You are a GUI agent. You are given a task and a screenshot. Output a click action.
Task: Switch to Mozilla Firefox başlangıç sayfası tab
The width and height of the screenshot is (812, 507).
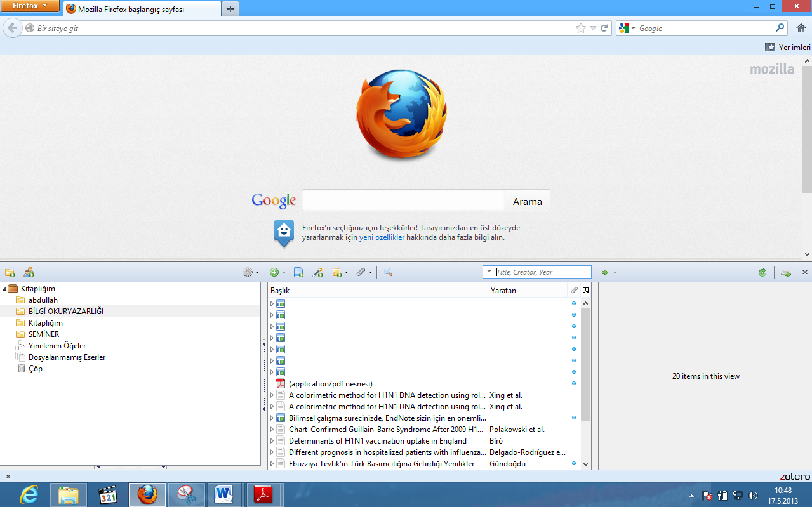coord(142,9)
